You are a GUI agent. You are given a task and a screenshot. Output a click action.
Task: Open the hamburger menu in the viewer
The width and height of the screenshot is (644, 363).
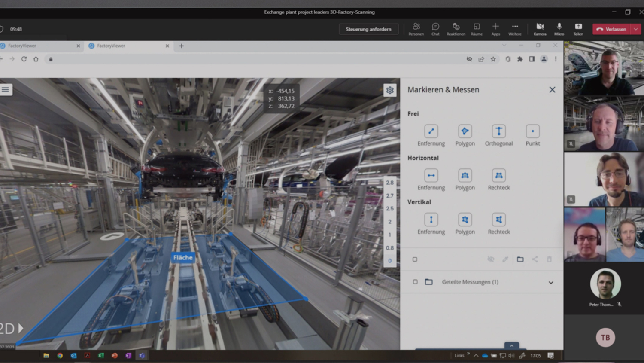(x=6, y=89)
